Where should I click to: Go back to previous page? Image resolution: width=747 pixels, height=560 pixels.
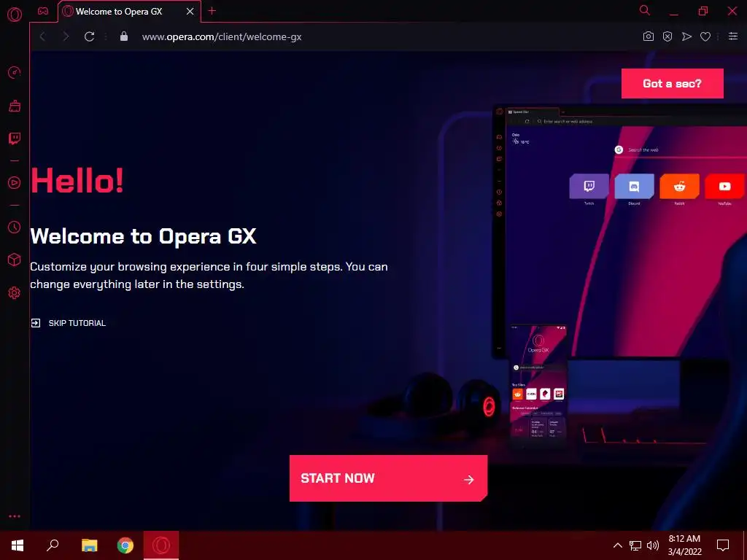pos(42,36)
